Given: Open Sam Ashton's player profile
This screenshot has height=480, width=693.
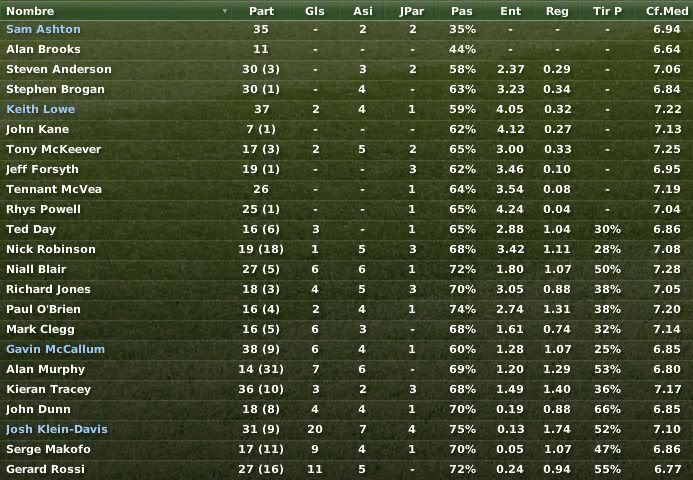Looking at the screenshot, I should pos(43,29).
